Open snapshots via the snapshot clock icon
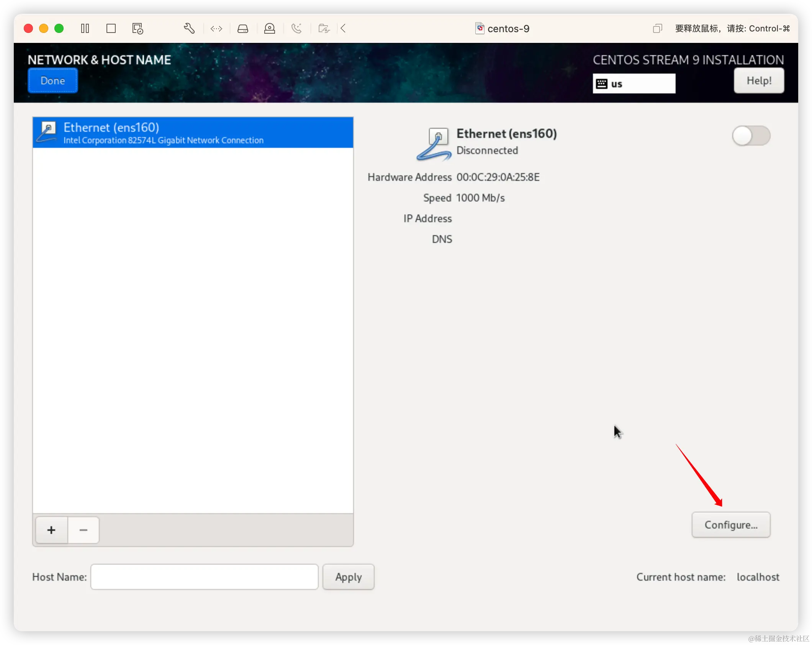The width and height of the screenshot is (812, 645). [137, 28]
